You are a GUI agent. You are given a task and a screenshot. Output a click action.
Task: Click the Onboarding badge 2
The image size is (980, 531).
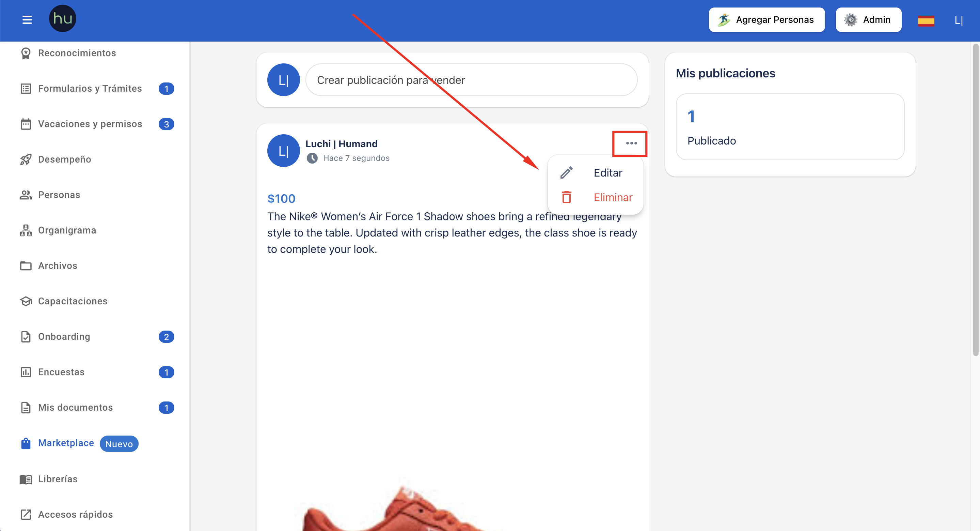click(166, 337)
